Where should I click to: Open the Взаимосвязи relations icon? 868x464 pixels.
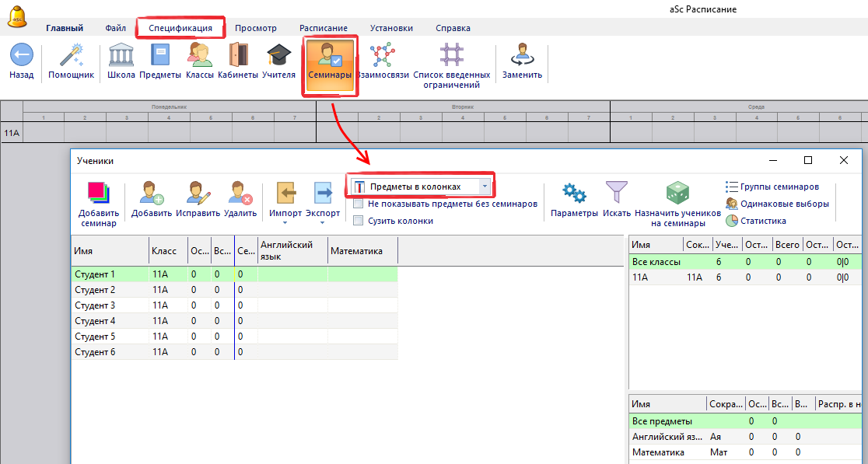[382, 56]
